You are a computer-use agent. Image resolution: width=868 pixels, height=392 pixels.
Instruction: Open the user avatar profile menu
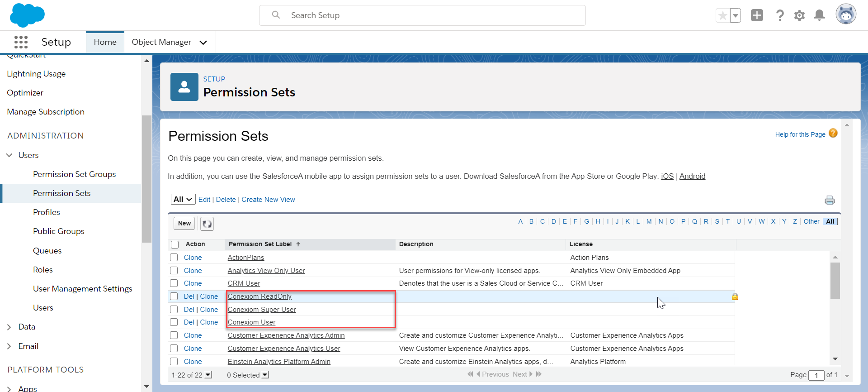tap(846, 14)
